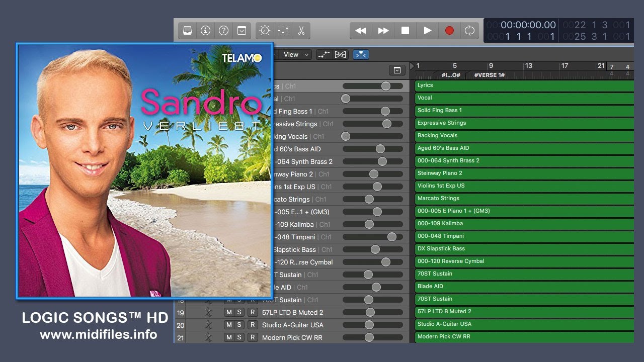Select the #VERSE 1# marker
Image resolution: width=644 pixels, height=362 pixels.
click(489, 75)
